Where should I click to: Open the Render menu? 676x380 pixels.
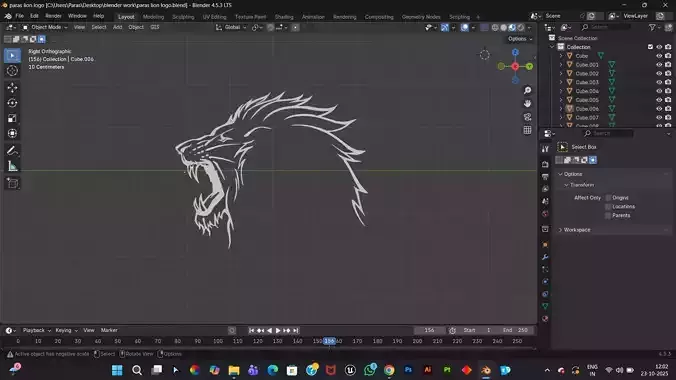point(53,16)
